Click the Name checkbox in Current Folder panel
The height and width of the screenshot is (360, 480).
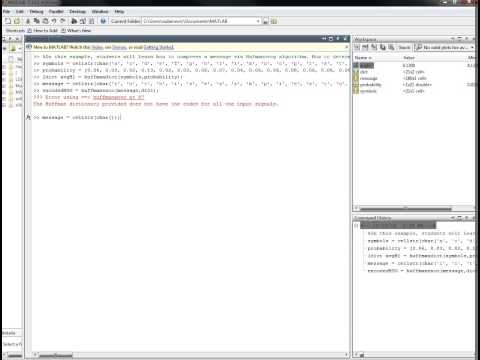pos(11,59)
